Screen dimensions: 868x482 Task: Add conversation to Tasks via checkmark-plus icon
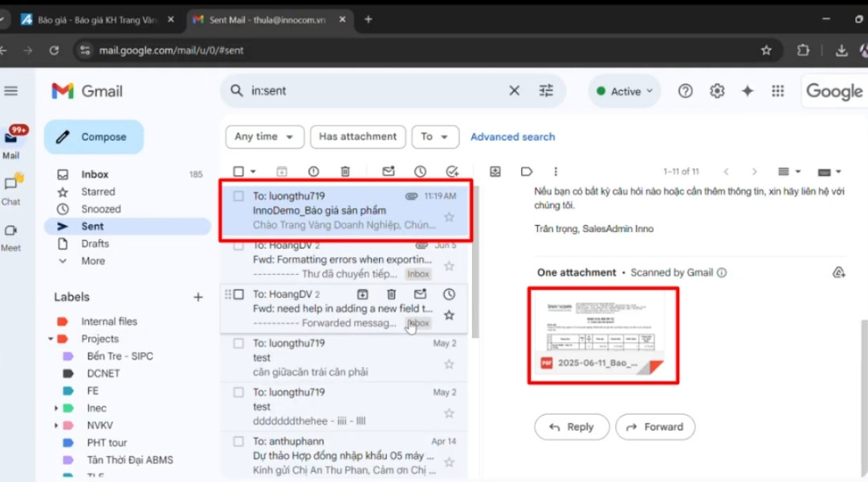(x=451, y=171)
